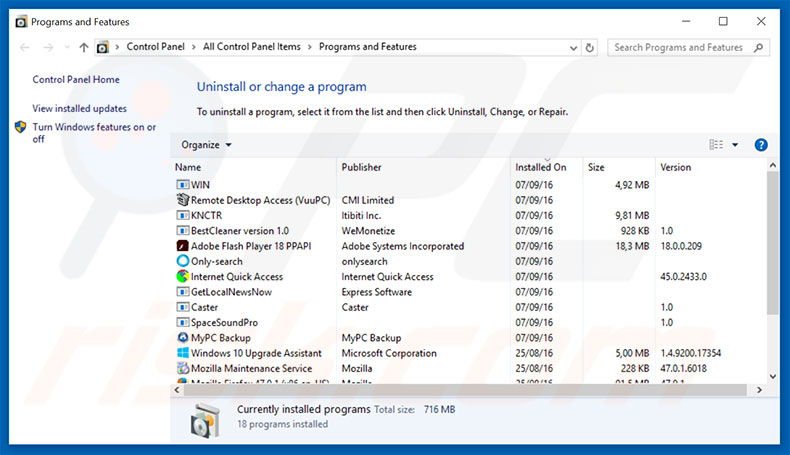
Task: Select the 4,92 MB size cell
Action: point(632,185)
